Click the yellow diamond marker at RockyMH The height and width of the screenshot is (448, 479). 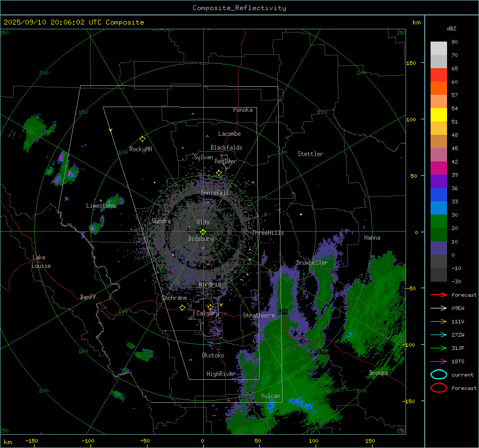coord(142,139)
